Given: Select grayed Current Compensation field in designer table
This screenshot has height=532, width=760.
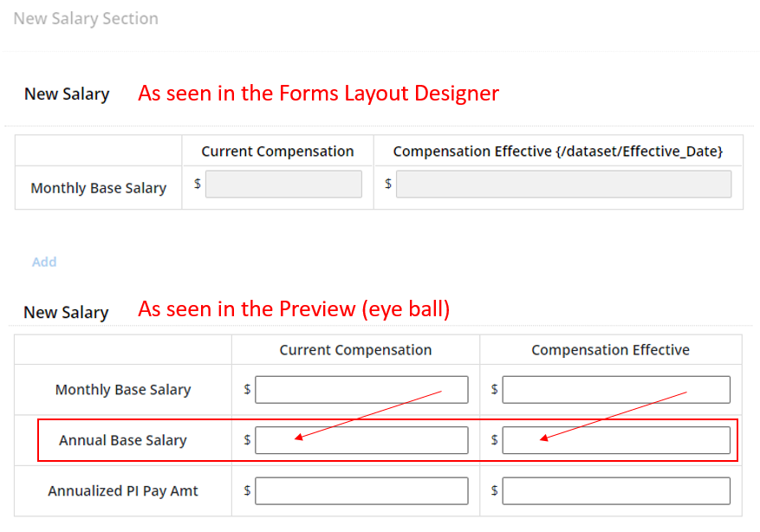Looking at the screenshot, I should pyautogui.click(x=283, y=184).
